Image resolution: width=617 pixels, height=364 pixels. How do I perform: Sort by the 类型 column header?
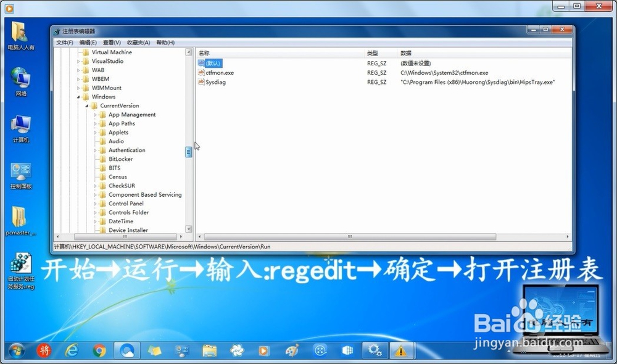(381, 53)
